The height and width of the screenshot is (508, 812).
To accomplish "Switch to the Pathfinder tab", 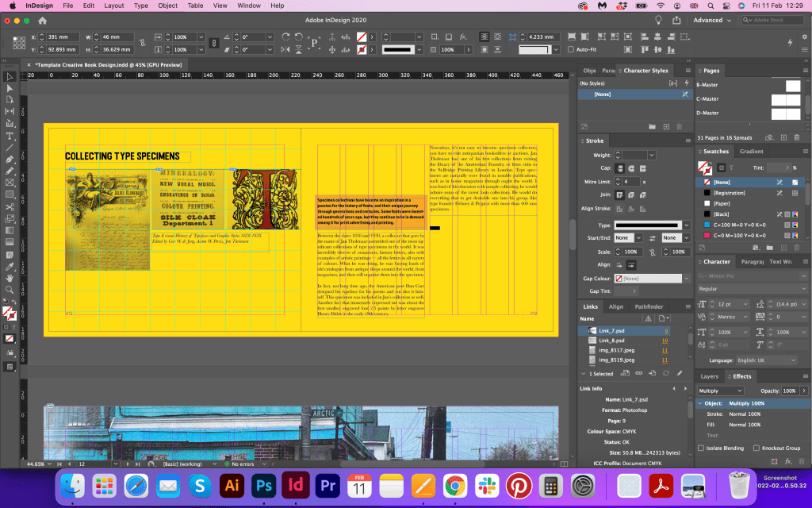I will tap(648, 306).
